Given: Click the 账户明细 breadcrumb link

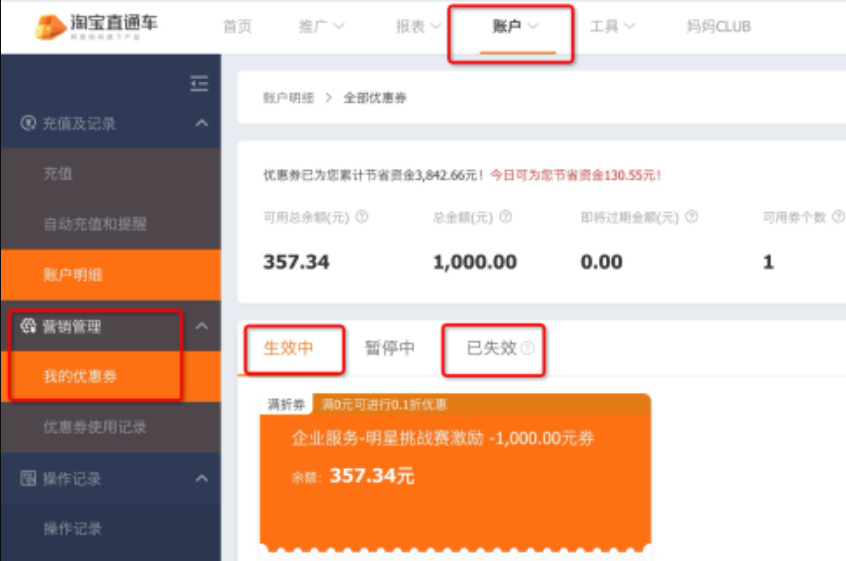Looking at the screenshot, I should [x=289, y=98].
